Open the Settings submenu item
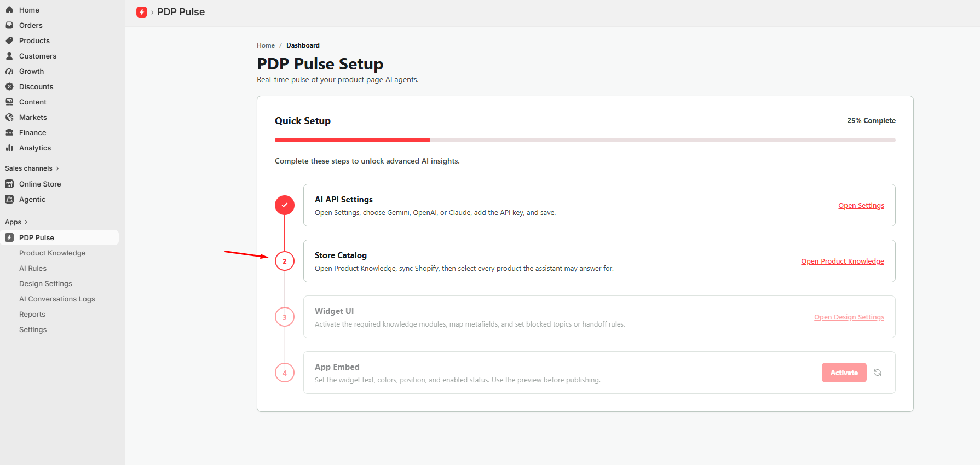980x465 pixels. coord(33,329)
